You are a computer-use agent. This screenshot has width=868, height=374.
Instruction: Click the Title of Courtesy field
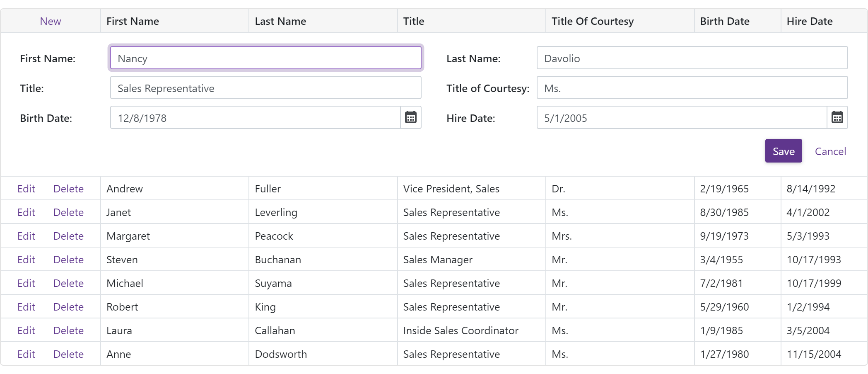[x=692, y=88]
